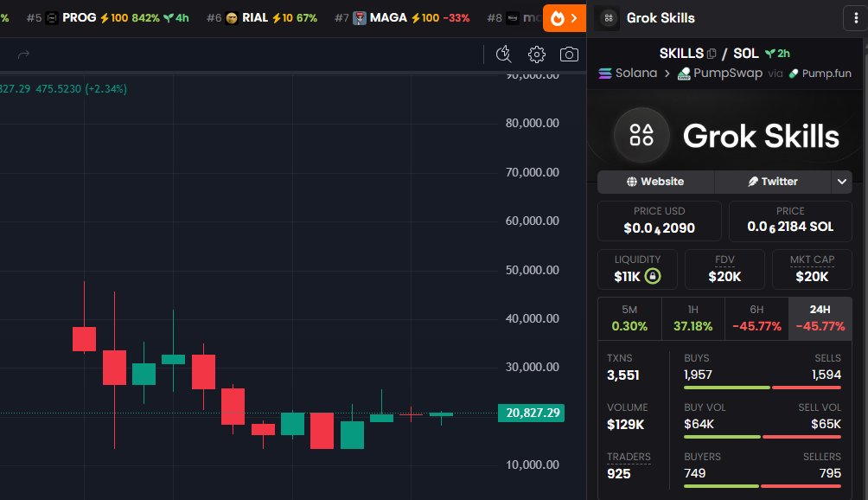Image resolution: width=868 pixels, height=500 pixels.
Task: Select the 5M timeframe tab
Action: click(x=629, y=318)
